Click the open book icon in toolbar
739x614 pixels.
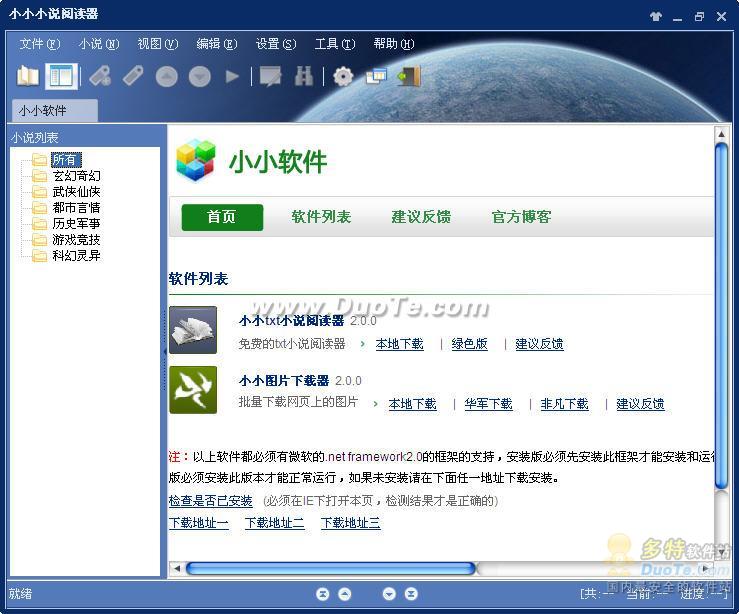tap(28, 76)
